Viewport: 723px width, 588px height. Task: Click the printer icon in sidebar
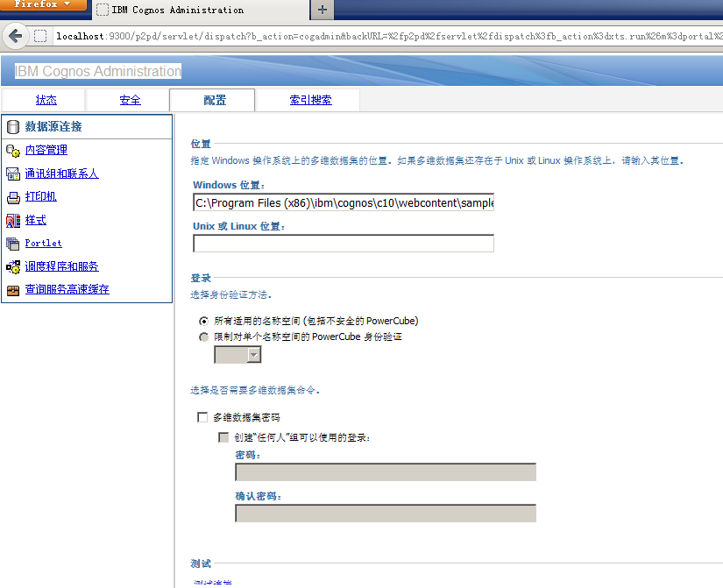click(x=13, y=197)
